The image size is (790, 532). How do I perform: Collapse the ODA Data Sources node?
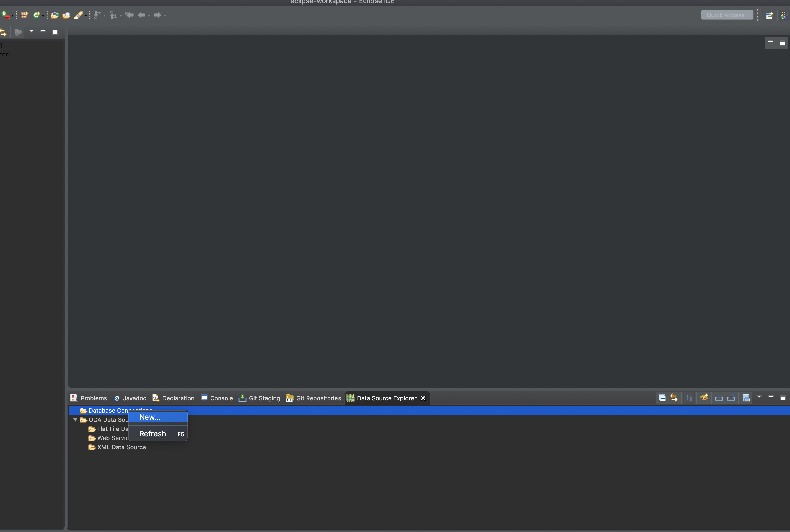click(x=75, y=420)
